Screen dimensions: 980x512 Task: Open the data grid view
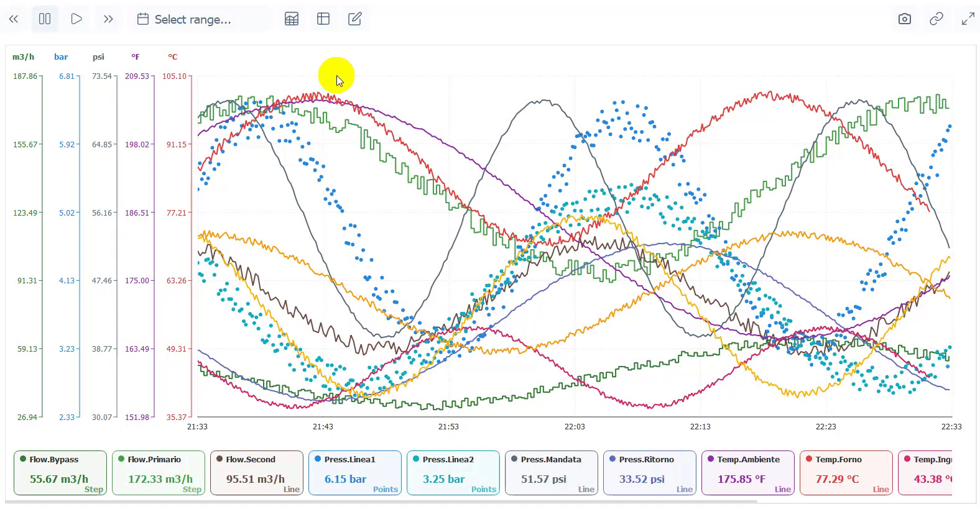(292, 19)
